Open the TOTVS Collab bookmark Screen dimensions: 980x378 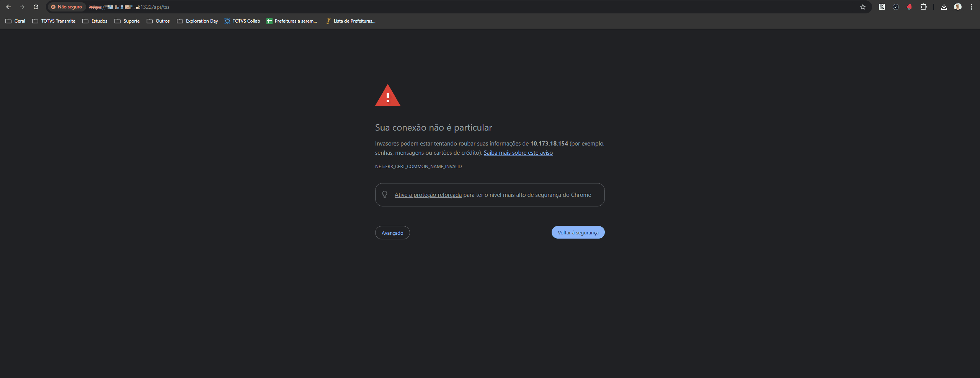coord(242,21)
